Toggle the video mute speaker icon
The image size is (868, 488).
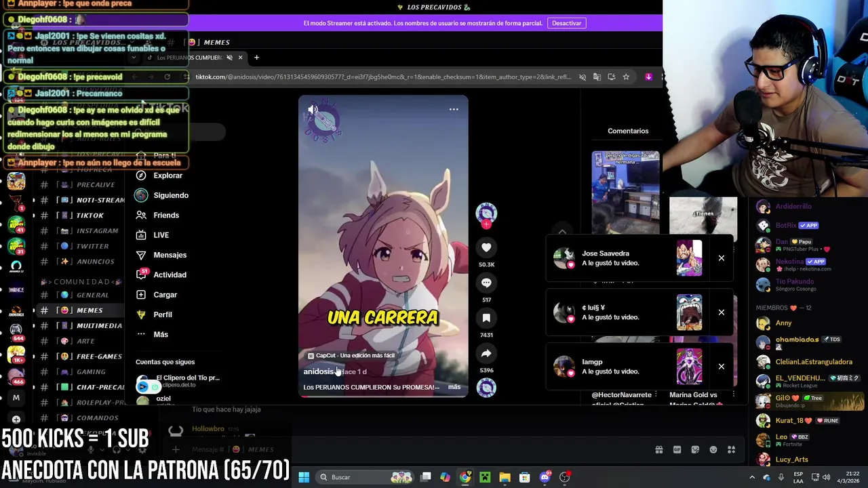coord(313,109)
